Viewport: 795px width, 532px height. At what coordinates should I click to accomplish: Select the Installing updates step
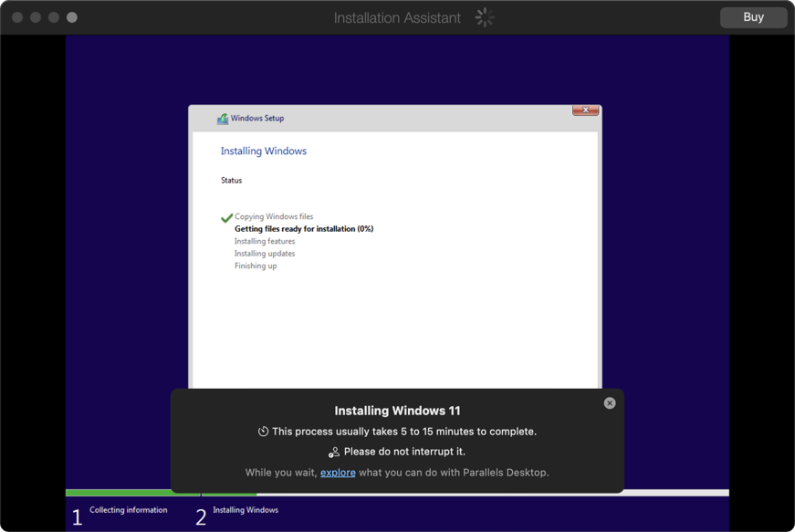pos(264,254)
